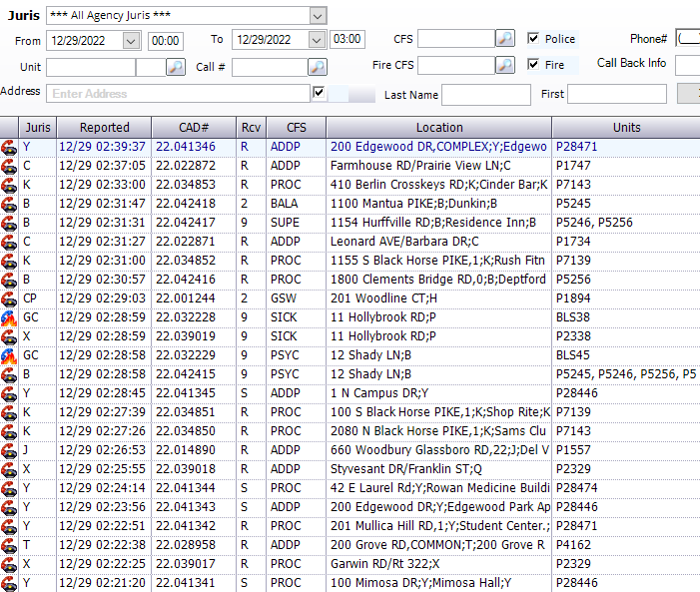The height and width of the screenshot is (592, 700).
Task: Click the To time field 03:00
Action: (x=348, y=39)
